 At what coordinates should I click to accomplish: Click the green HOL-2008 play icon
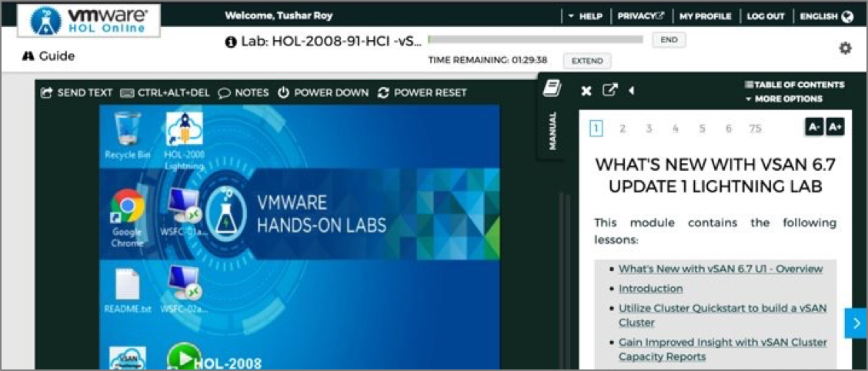click(x=184, y=357)
